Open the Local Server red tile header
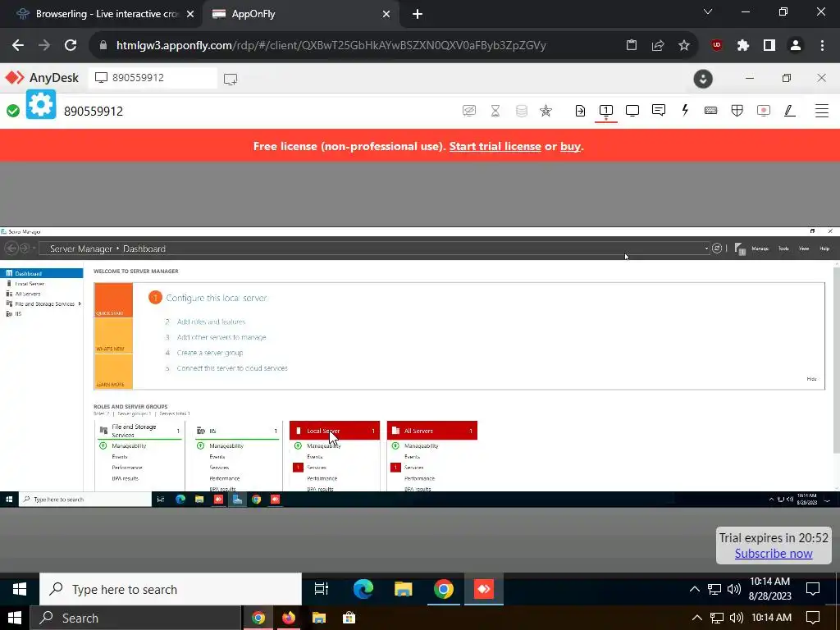The image size is (840, 630). (335, 431)
